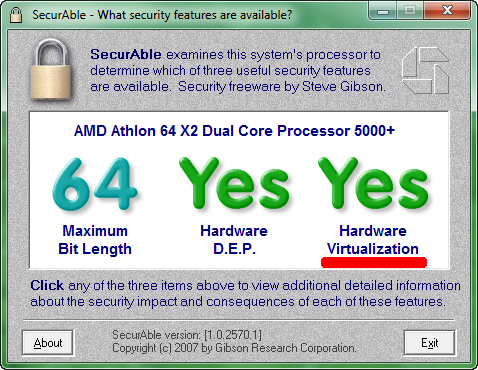Screen dimensions: 478x370
Task: Click the teal 64 bit-length graphic
Action: point(95,184)
